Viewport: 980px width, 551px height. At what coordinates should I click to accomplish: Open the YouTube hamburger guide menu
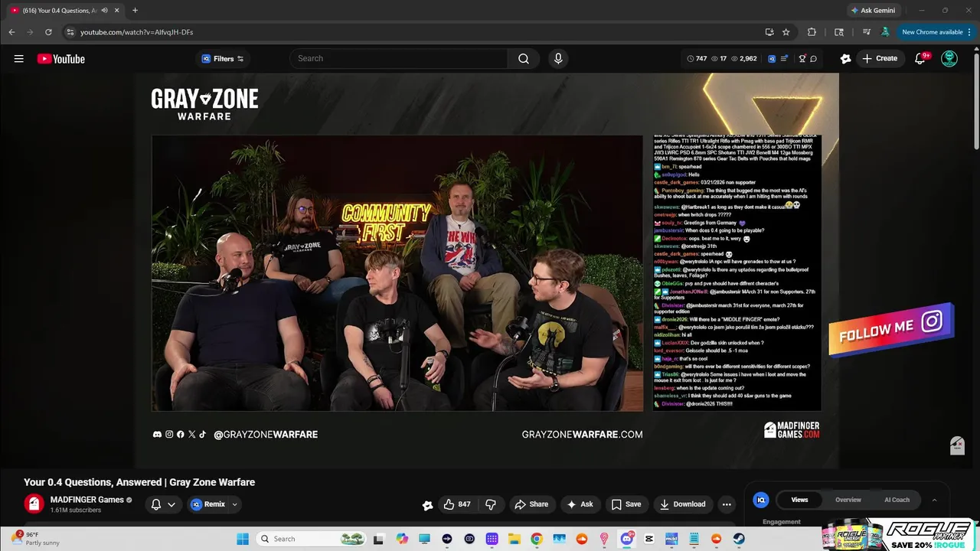(x=18, y=59)
